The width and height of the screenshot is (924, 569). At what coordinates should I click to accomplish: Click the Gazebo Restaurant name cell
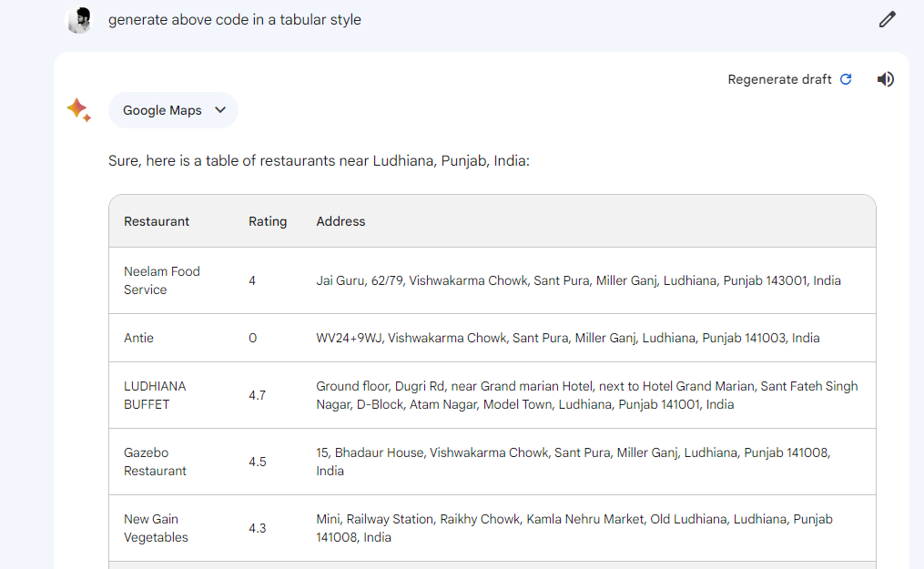(x=155, y=462)
